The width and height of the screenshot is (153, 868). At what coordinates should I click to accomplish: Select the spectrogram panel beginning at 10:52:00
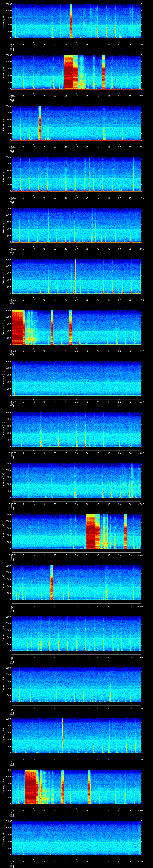point(76,787)
